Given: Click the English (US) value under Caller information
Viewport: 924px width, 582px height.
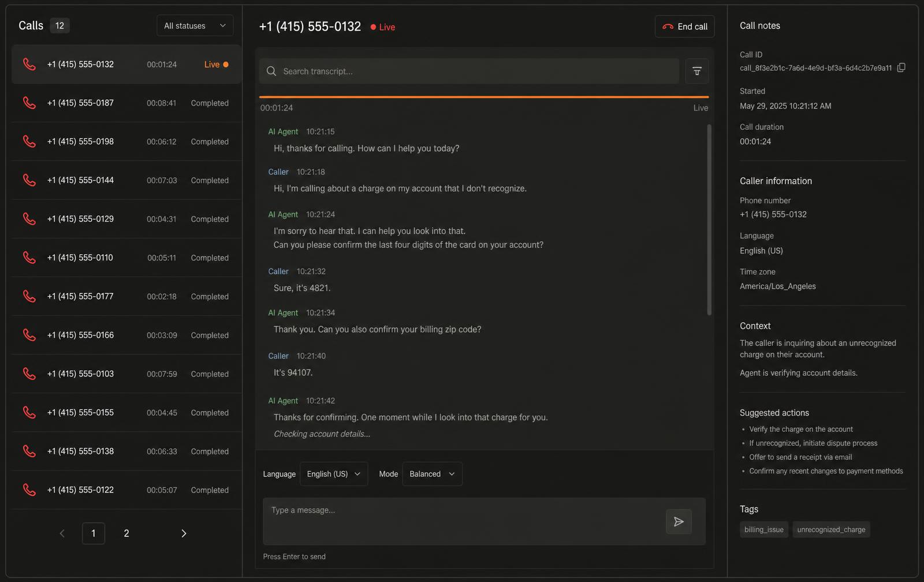Looking at the screenshot, I should pos(761,251).
